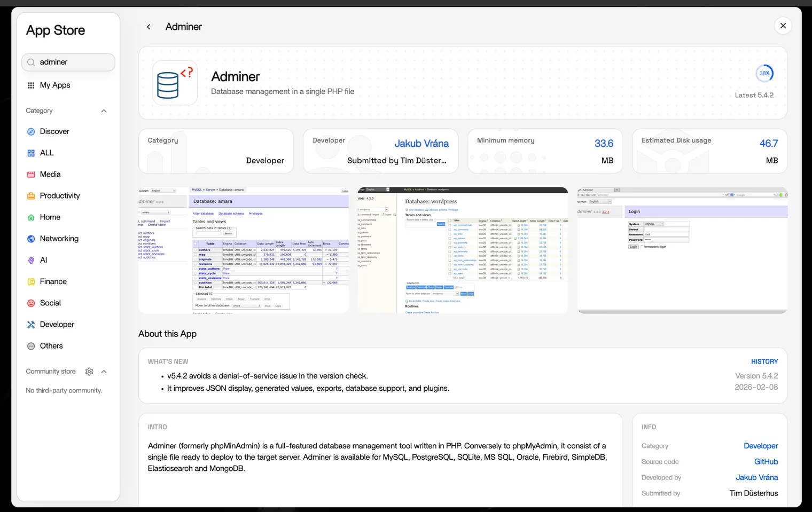This screenshot has height=512, width=812.
Task: Click Tim Düsterhus in Submitted by row
Action: [x=754, y=493]
